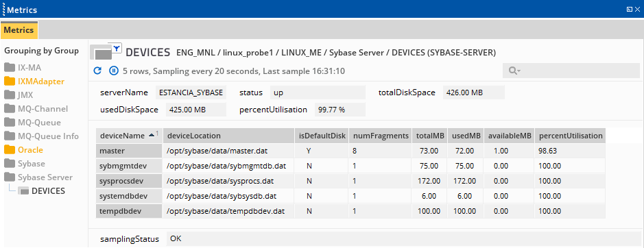Screen dimensions: 644x248
Task: Click the MQ-Queue Info folder icon
Action: click(10, 136)
